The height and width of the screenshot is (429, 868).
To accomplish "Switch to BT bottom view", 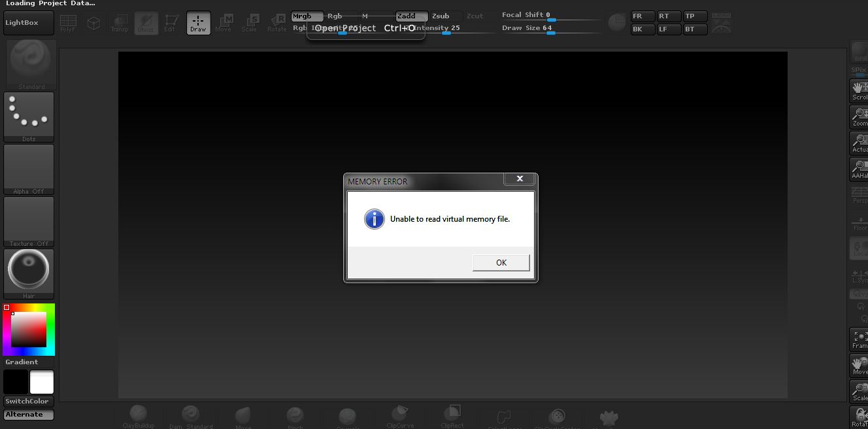I will [695, 29].
